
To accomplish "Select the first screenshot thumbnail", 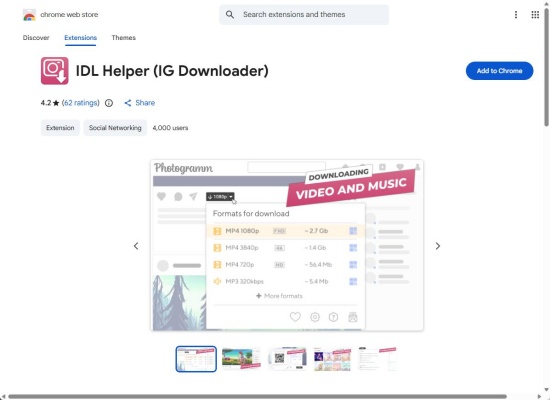I will click(x=196, y=359).
